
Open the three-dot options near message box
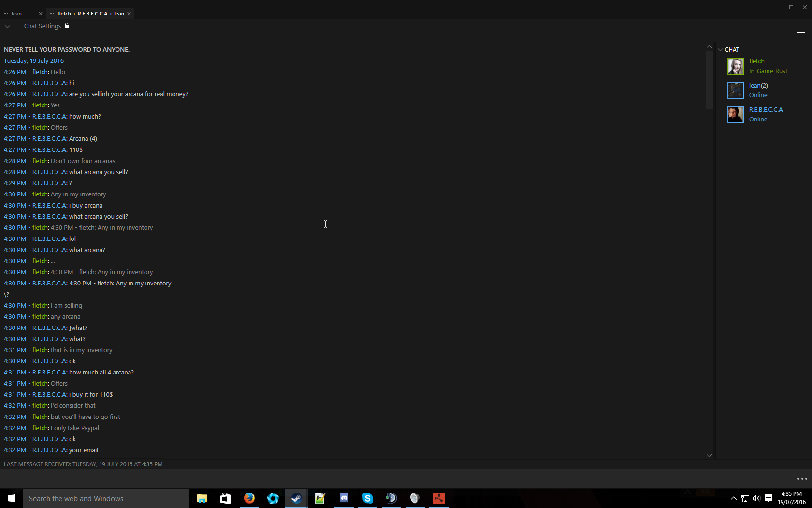point(802,479)
